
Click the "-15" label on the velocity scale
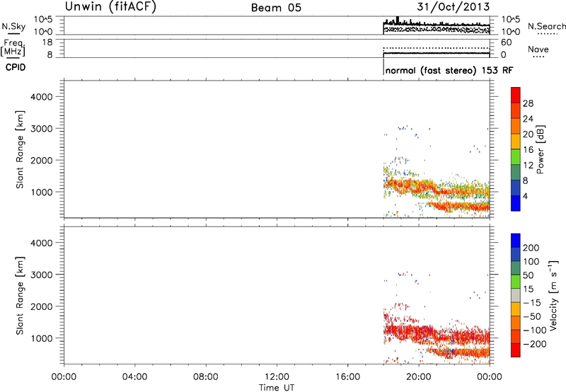tap(532, 303)
